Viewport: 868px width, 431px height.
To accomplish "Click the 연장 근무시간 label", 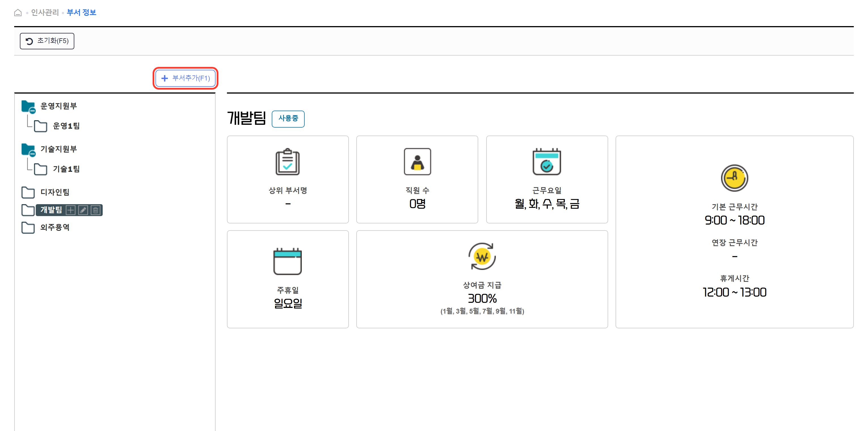I will (735, 243).
